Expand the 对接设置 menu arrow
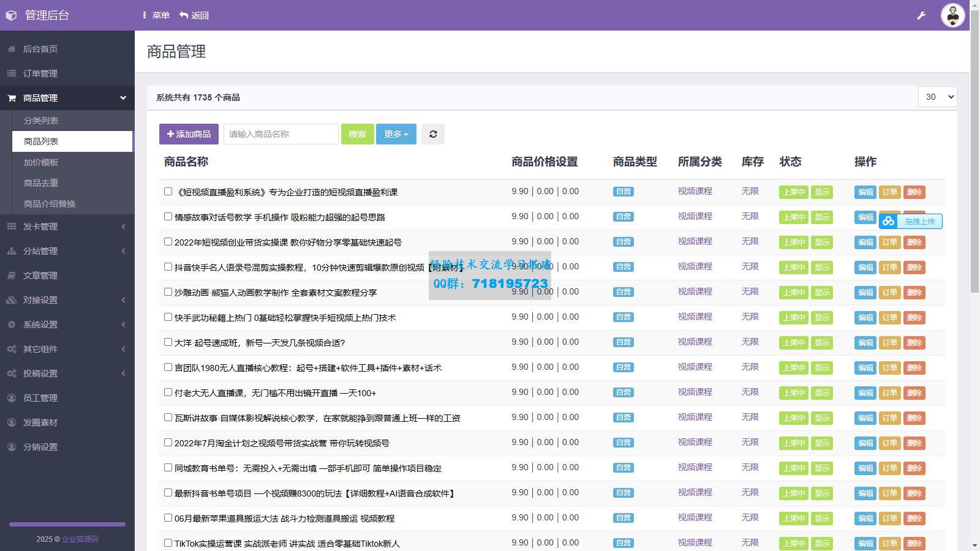This screenshot has width=980, height=551. tap(123, 300)
